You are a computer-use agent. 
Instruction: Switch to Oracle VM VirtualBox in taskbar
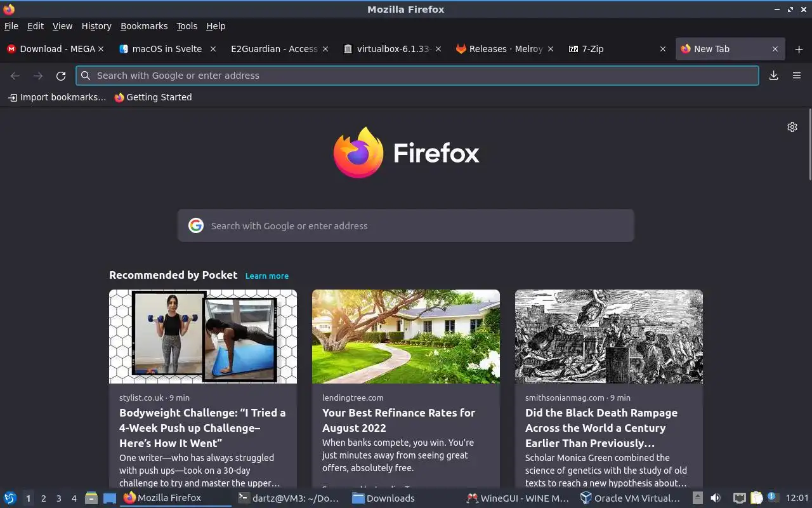click(x=632, y=498)
